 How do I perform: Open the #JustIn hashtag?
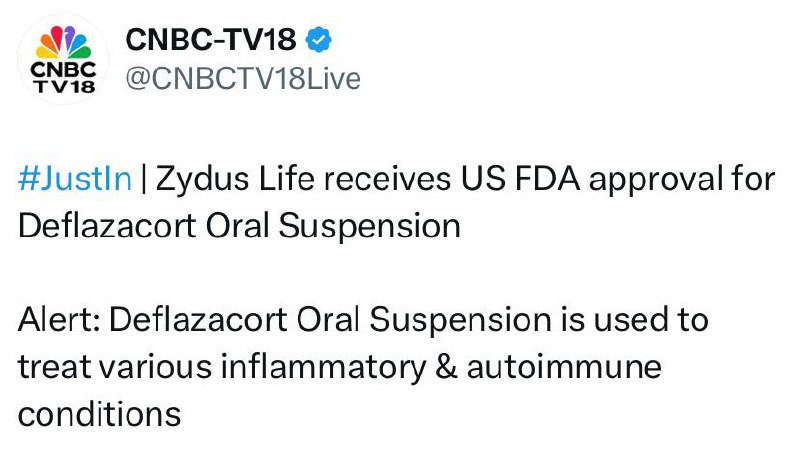[75, 179]
